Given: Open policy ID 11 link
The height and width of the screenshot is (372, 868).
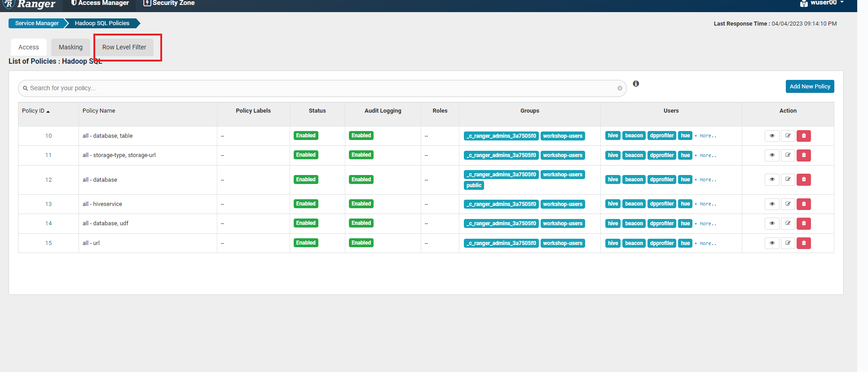Looking at the screenshot, I should click(x=48, y=155).
